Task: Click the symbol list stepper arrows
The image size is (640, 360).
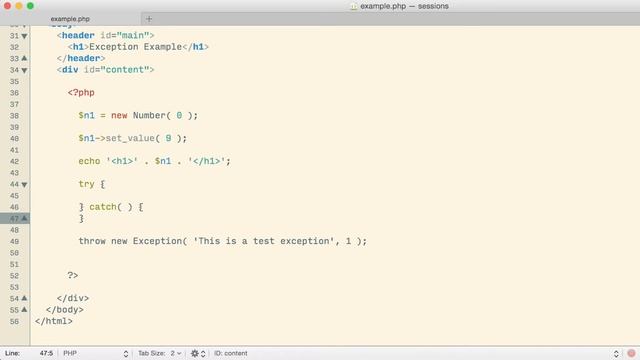Action: pos(616,353)
